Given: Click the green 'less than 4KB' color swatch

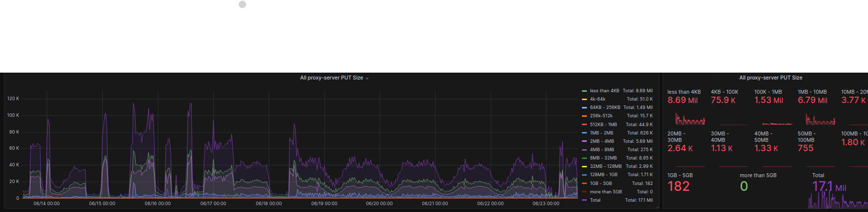Looking at the screenshot, I should coord(584,91).
